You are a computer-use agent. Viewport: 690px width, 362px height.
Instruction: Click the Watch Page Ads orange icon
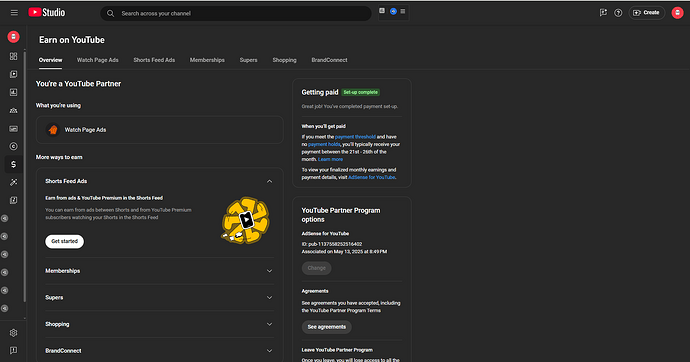(53, 130)
